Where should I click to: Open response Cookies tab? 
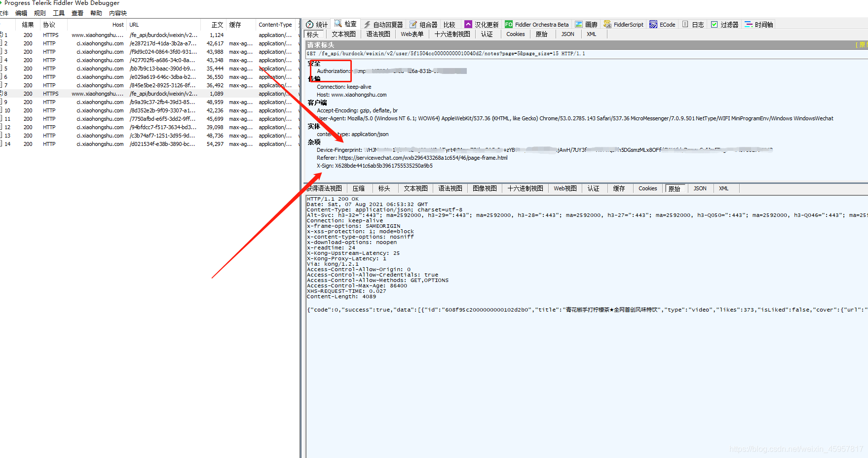tap(648, 188)
